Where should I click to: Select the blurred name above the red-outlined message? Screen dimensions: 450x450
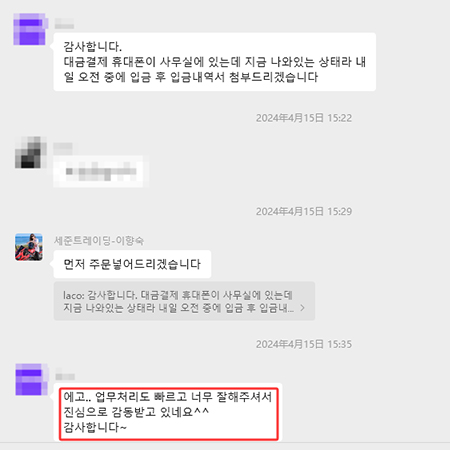[65, 377]
